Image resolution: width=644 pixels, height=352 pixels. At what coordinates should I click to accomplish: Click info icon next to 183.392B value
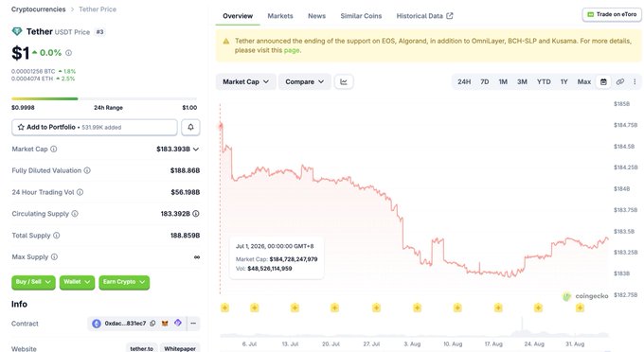click(196, 214)
